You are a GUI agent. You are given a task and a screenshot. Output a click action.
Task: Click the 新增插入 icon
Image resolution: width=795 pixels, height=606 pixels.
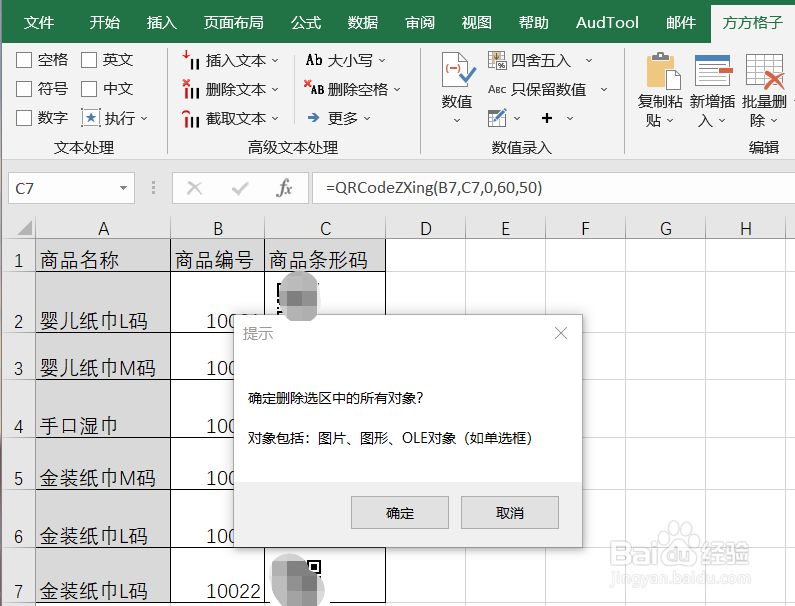coord(713,70)
